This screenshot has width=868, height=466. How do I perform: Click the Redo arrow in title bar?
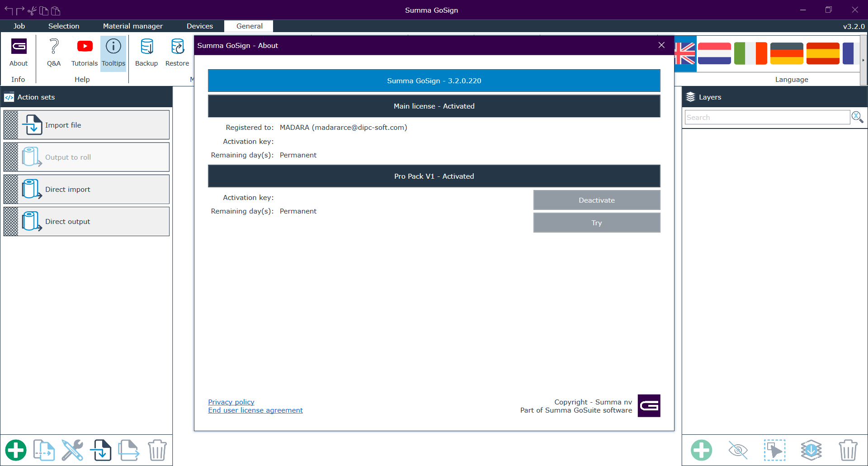[20, 10]
